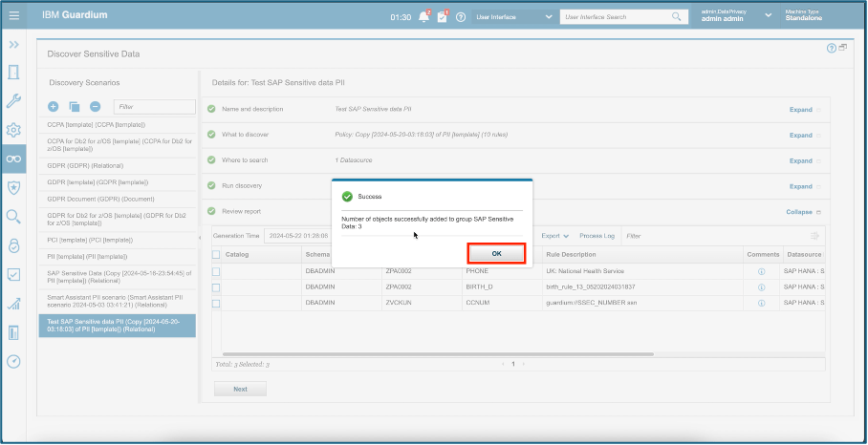Select GDPR (GDPR) (Relational) scenario
Screen dimensions: 868x445
(x=118, y=166)
